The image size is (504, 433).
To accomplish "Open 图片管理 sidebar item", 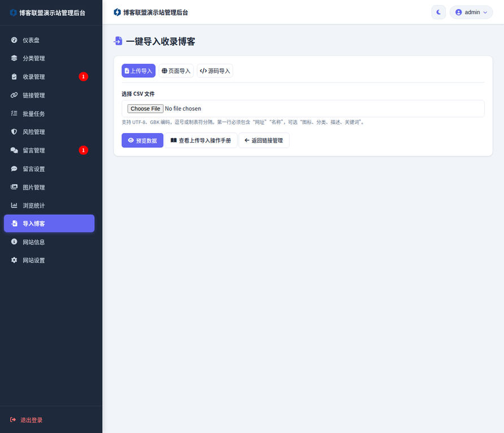I will (49, 187).
